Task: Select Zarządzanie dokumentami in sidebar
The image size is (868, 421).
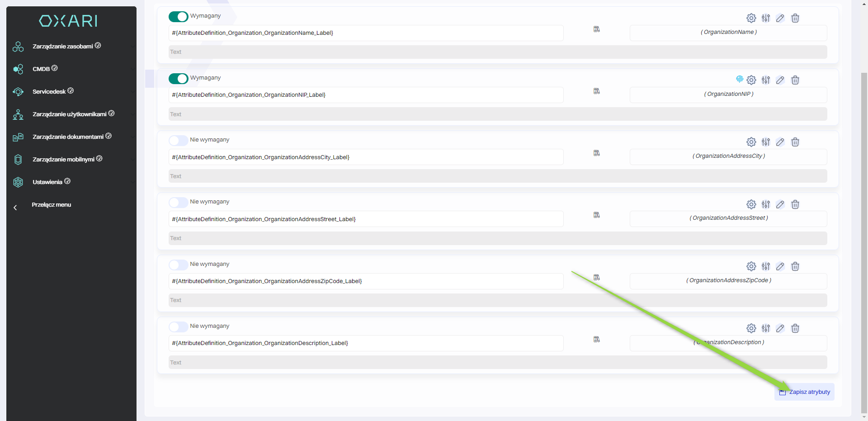Action: (68, 137)
